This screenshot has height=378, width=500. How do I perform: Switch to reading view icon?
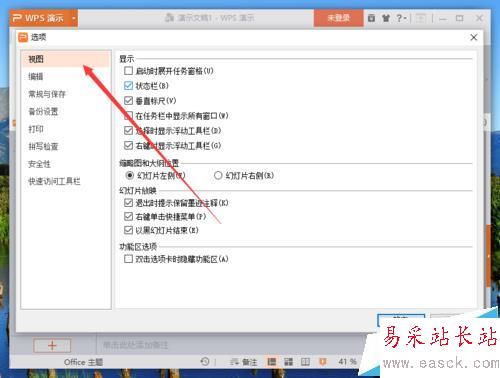coord(305,362)
